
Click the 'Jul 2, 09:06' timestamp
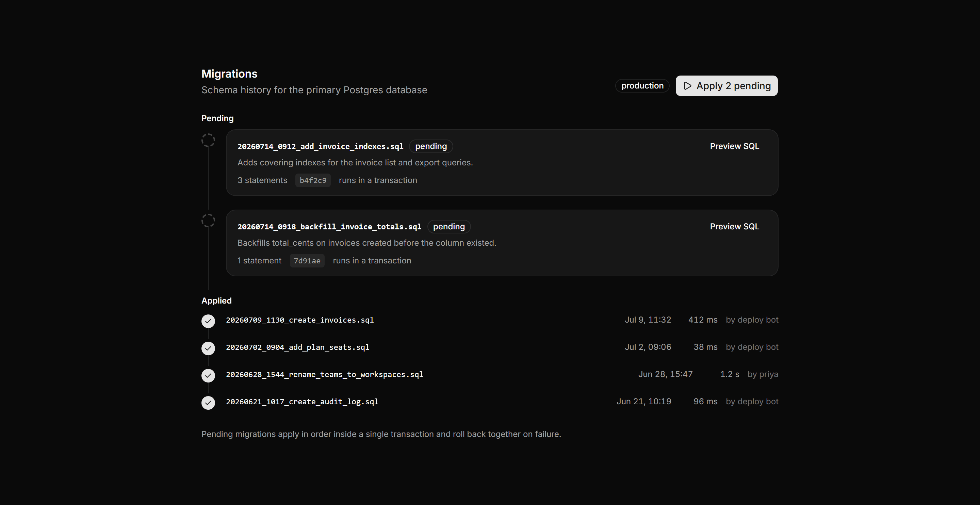click(648, 347)
